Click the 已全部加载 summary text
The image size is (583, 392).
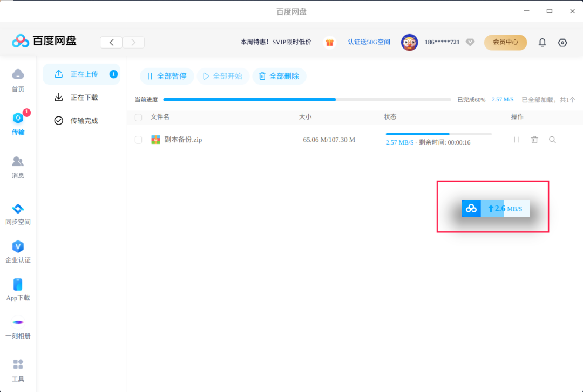tap(548, 100)
